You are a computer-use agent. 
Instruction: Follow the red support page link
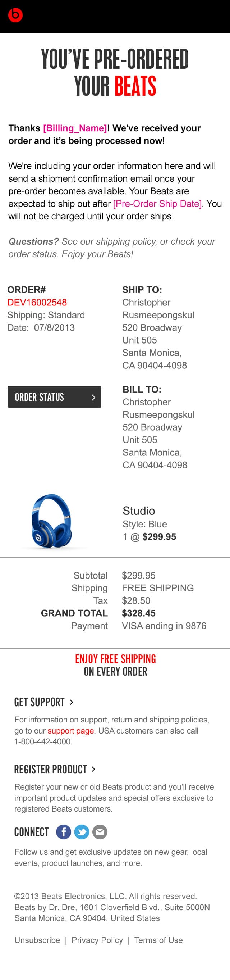pos(71,731)
